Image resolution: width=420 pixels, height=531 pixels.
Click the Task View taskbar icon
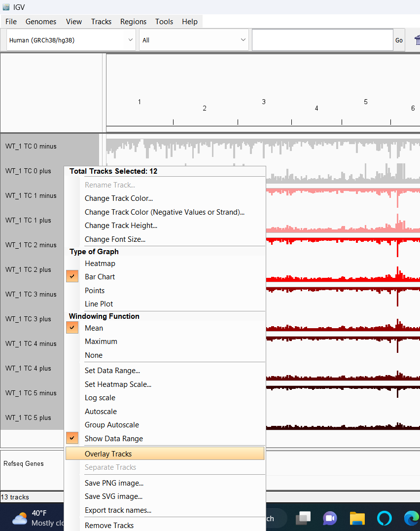point(303,518)
